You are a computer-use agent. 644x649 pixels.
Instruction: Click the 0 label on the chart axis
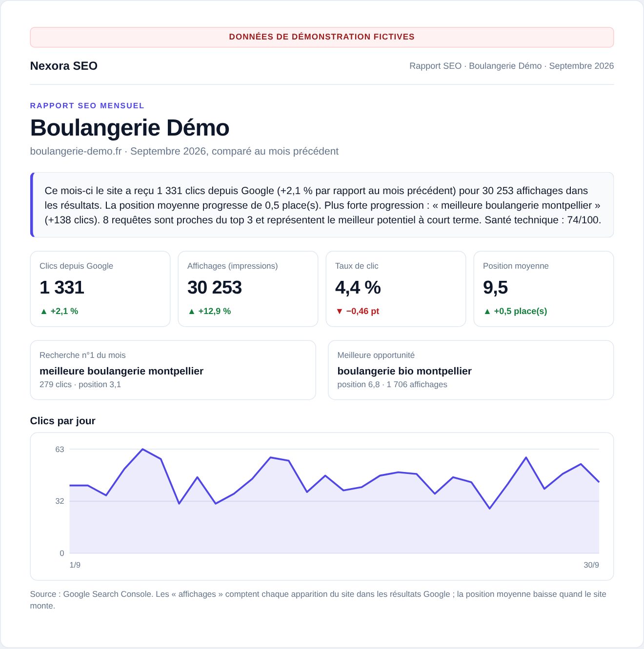(x=62, y=553)
